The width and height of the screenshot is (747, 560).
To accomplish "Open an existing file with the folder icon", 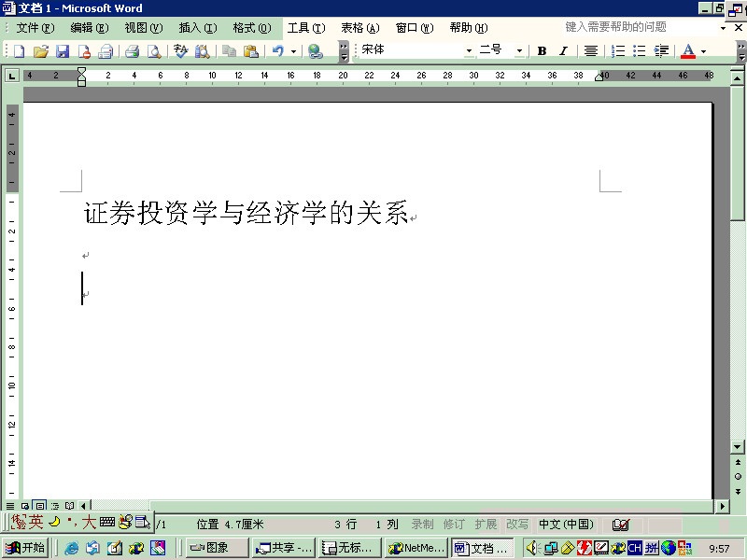I will coord(41,51).
